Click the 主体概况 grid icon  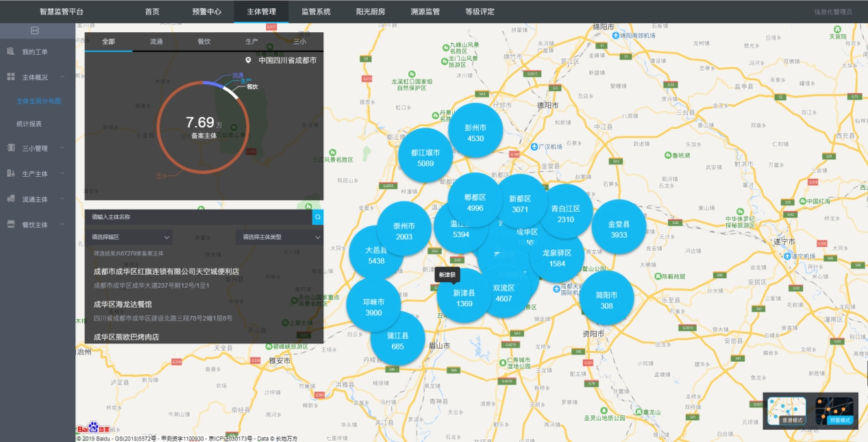(11, 77)
